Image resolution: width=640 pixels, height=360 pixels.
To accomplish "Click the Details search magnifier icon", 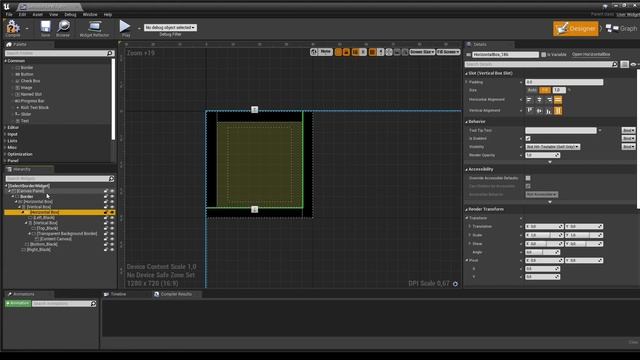I will [615, 64].
